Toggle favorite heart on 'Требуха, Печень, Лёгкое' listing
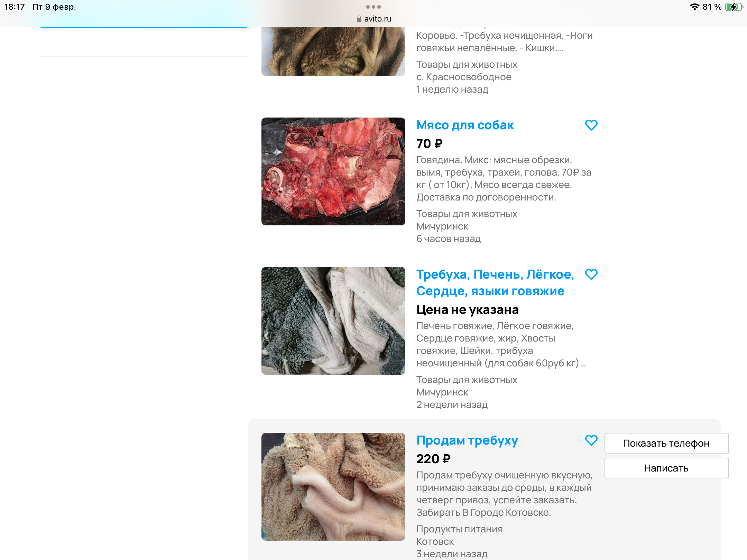The image size is (747, 560). pyautogui.click(x=591, y=274)
